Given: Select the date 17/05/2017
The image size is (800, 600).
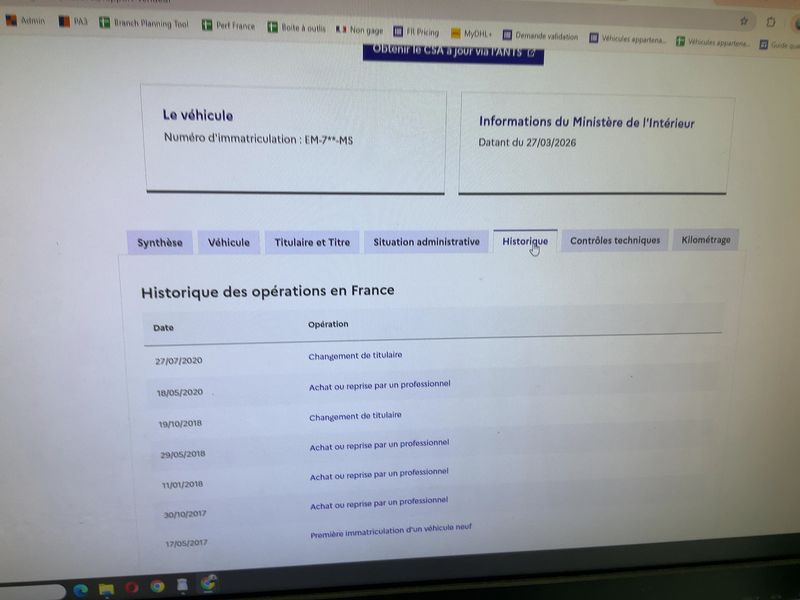Looking at the screenshot, I should tap(186, 543).
